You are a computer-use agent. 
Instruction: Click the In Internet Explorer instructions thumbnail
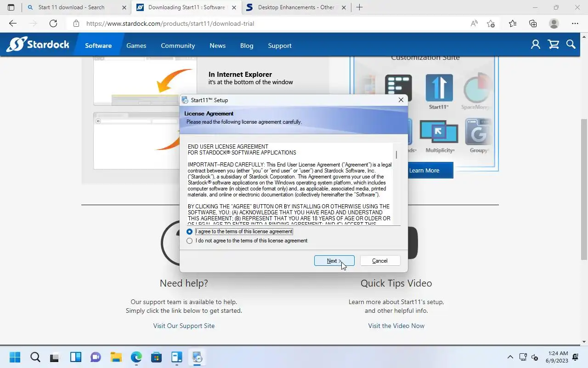[145, 80]
